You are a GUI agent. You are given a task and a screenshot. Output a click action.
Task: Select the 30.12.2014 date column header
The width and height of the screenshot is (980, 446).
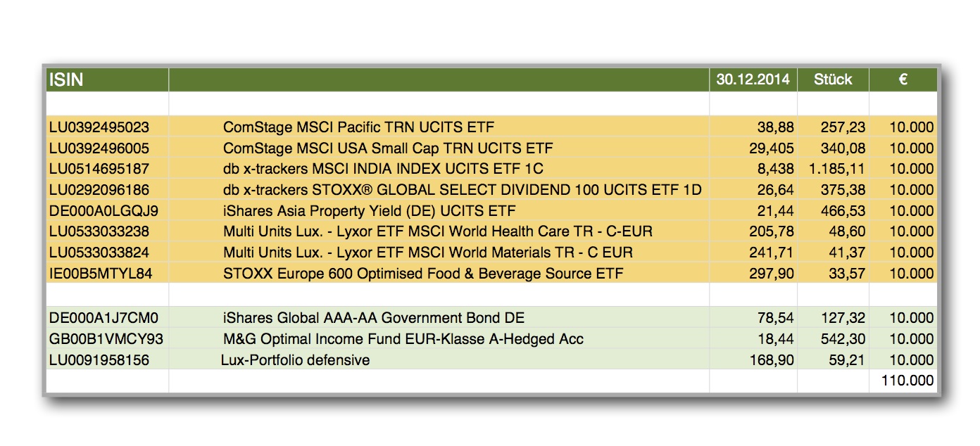point(753,79)
